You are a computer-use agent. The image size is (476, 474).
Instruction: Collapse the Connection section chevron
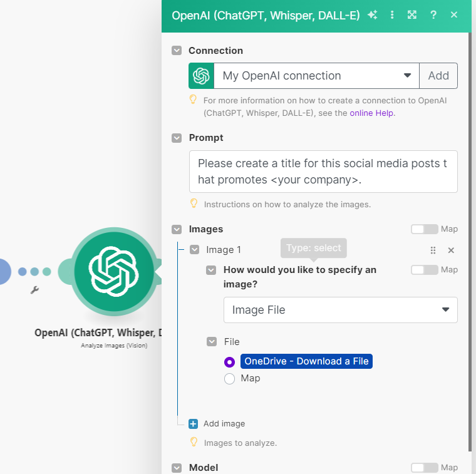click(177, 50)
